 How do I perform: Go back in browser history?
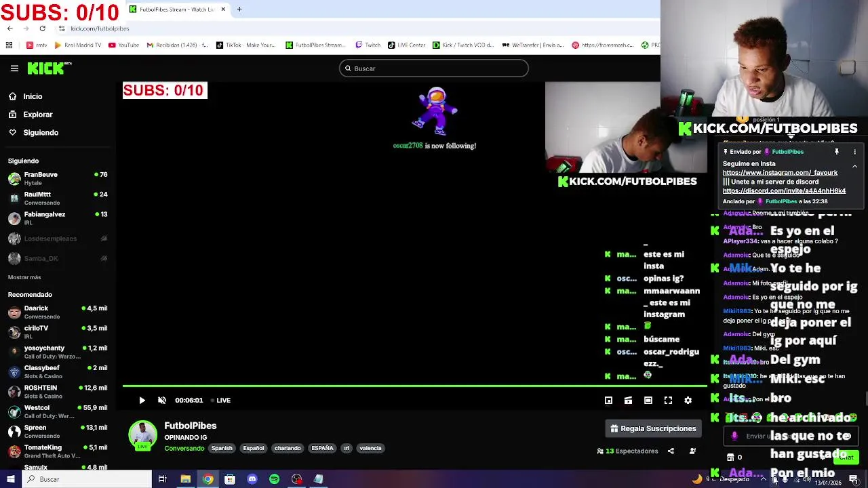point(9,28)
